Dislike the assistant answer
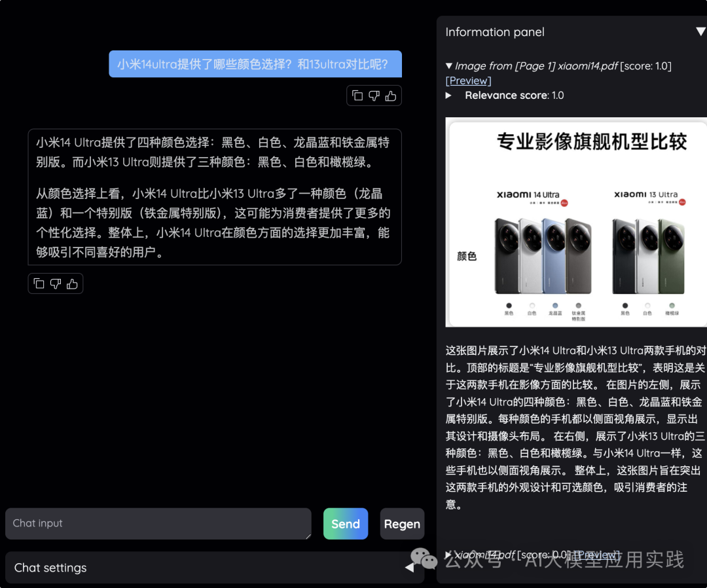The height and width of the screenshot is (588, 707). tap(56, 284)
